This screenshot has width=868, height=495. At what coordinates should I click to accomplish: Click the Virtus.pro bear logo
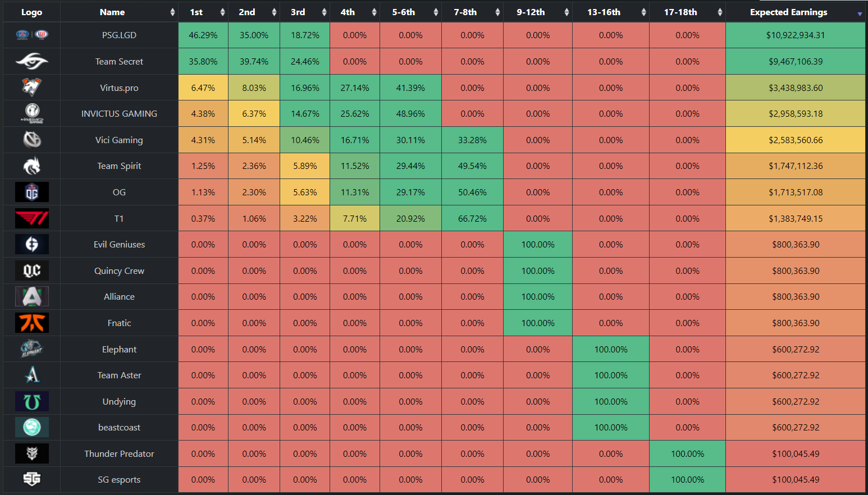point(32,87)
